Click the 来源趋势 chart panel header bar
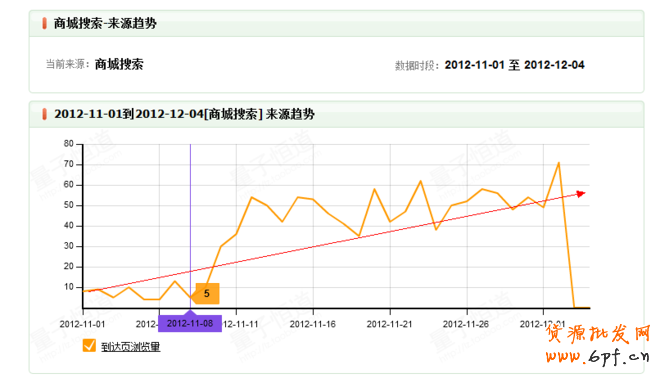This screenshot has height=378, width=660. pyautogui.click(x=336, y=114)
